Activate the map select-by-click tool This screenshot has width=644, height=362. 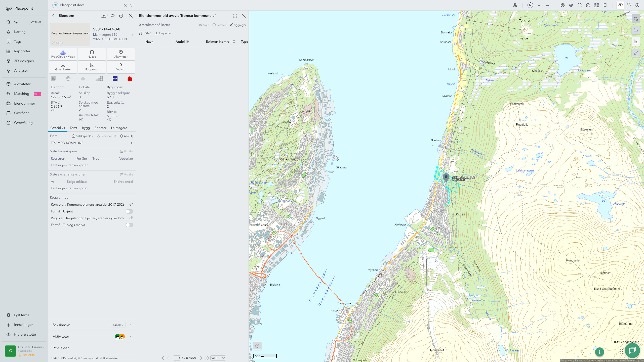(636, 19)
